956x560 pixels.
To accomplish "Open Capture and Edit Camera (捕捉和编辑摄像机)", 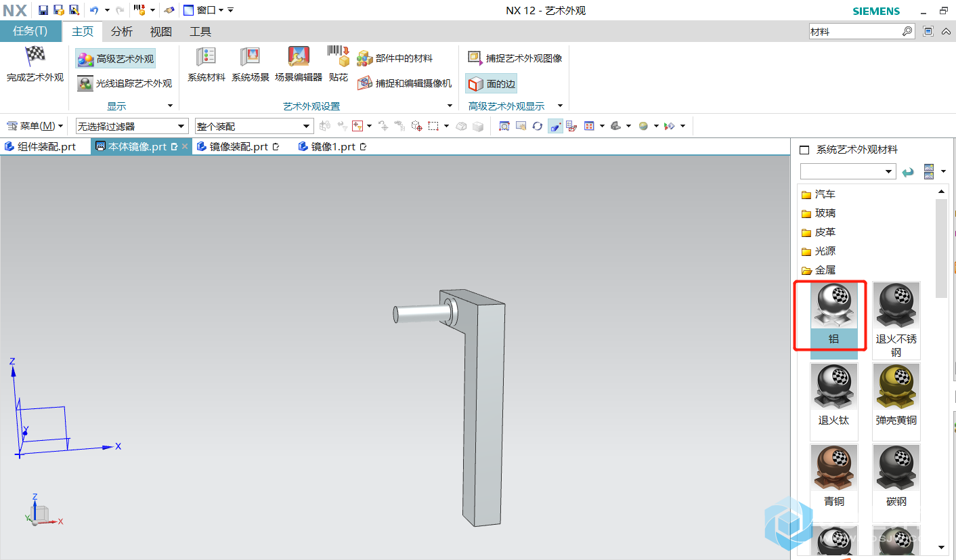I will tap(404, 83).
